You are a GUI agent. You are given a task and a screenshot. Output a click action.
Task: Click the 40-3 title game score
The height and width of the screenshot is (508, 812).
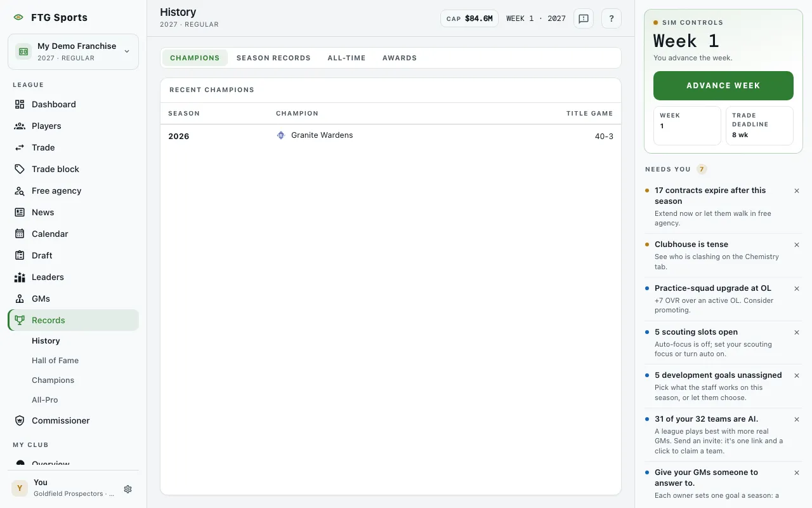click(x=604, y=137)
